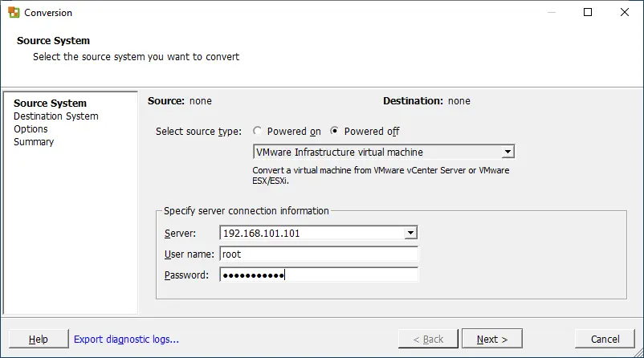Click 'Specify server connection information' group label

247,210
